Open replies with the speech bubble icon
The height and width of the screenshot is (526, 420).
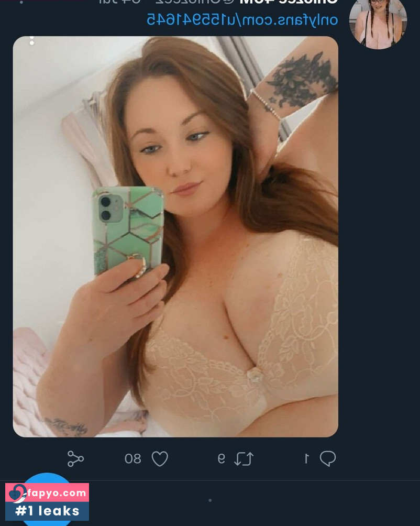point(328,458)
